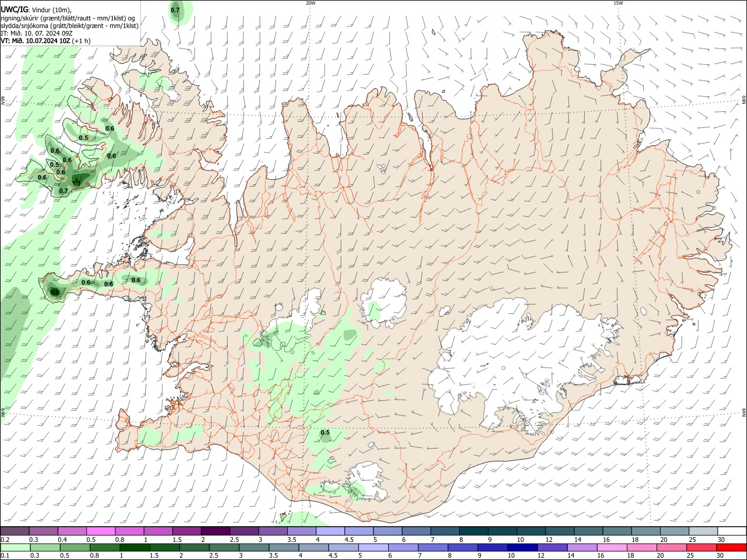The height and width of the screenshot is (560, 747).
Task: Click the bright pink 0.5–0.8 swatch in upper legend row
Action: coord(100,531)
